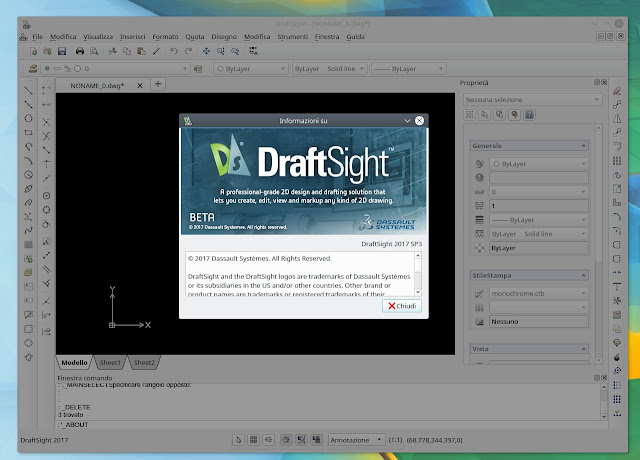Screen dimensions: 640x460
Task: Click the Undo arrow icon
Action: click(x=174, y=51)
